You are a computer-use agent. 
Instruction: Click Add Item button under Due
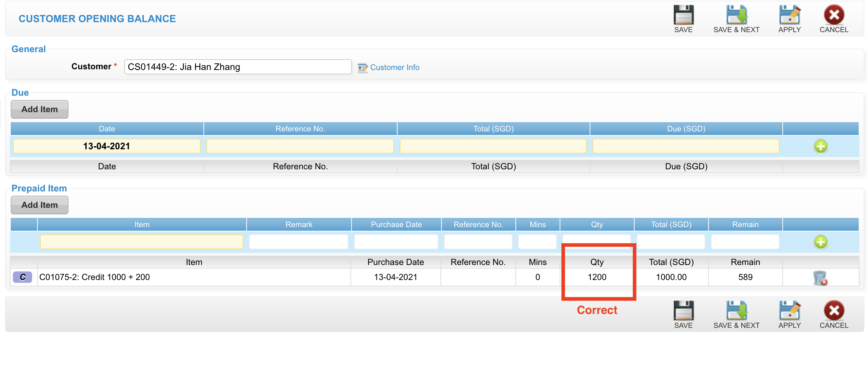pos(40,109)
